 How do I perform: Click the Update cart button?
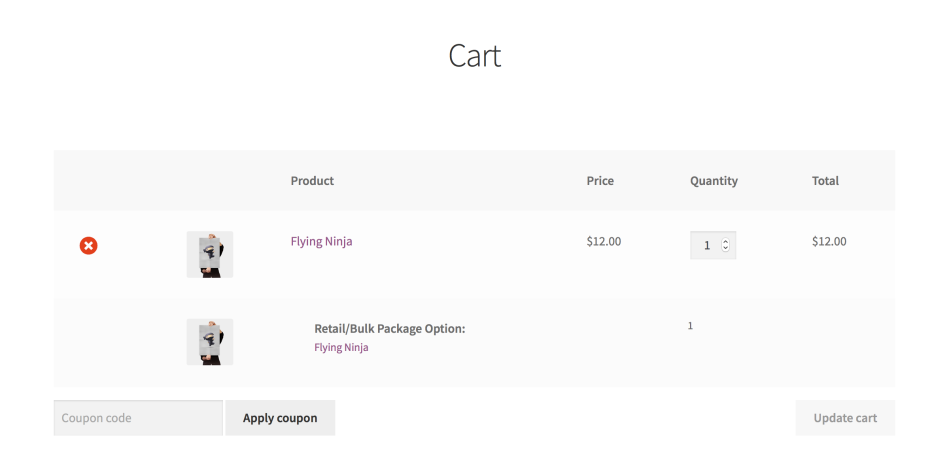point(845,418)
